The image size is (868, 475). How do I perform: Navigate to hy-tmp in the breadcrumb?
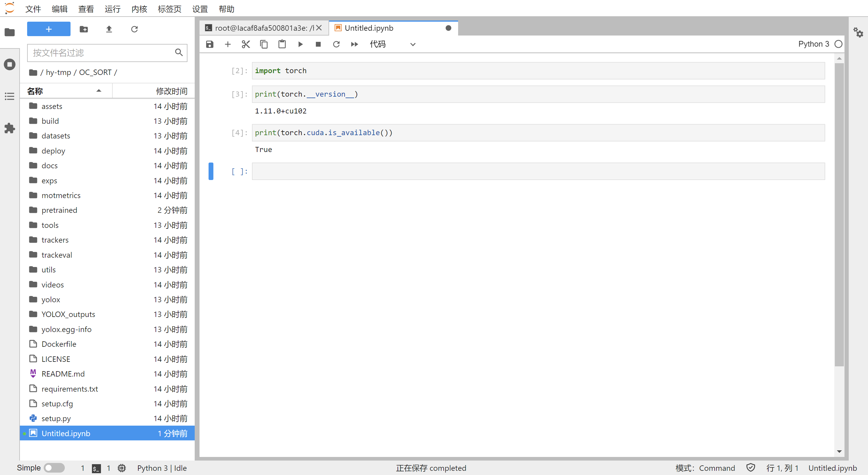[58, 72]
